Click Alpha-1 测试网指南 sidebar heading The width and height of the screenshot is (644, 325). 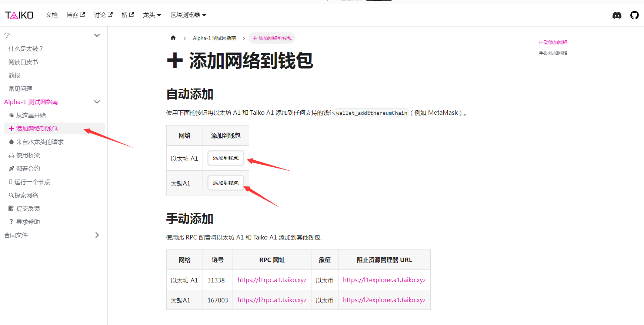pos(31,102)
